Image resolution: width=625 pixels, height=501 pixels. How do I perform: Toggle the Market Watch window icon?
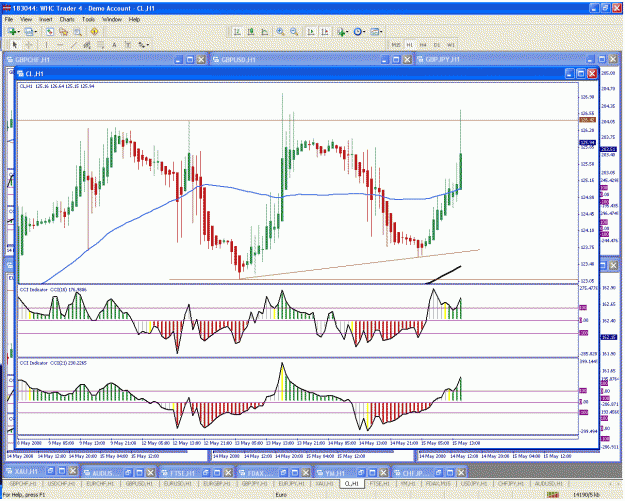pyautogui.click(x=49, y=31)
